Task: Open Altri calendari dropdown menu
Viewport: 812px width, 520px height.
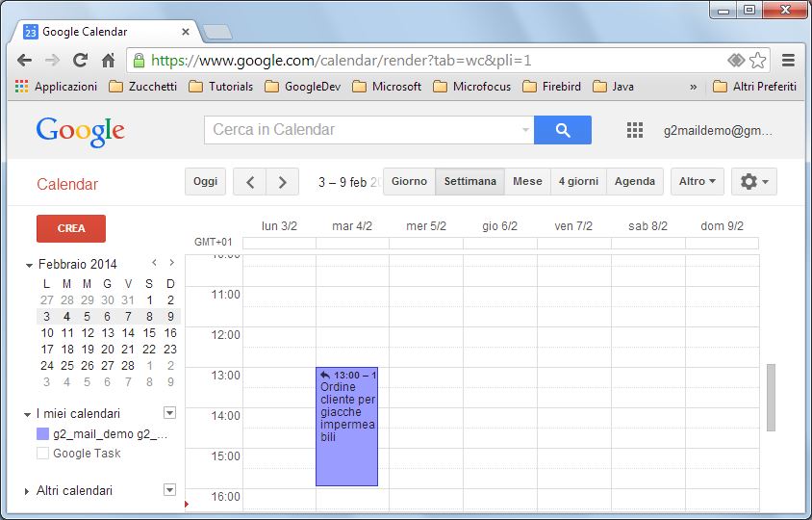Action: (170, 489)
